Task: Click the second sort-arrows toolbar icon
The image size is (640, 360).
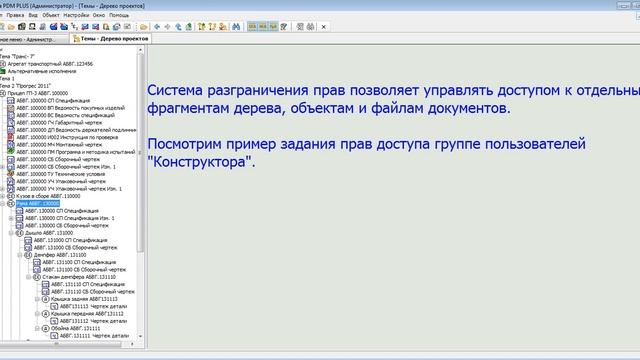Action: 212,27
